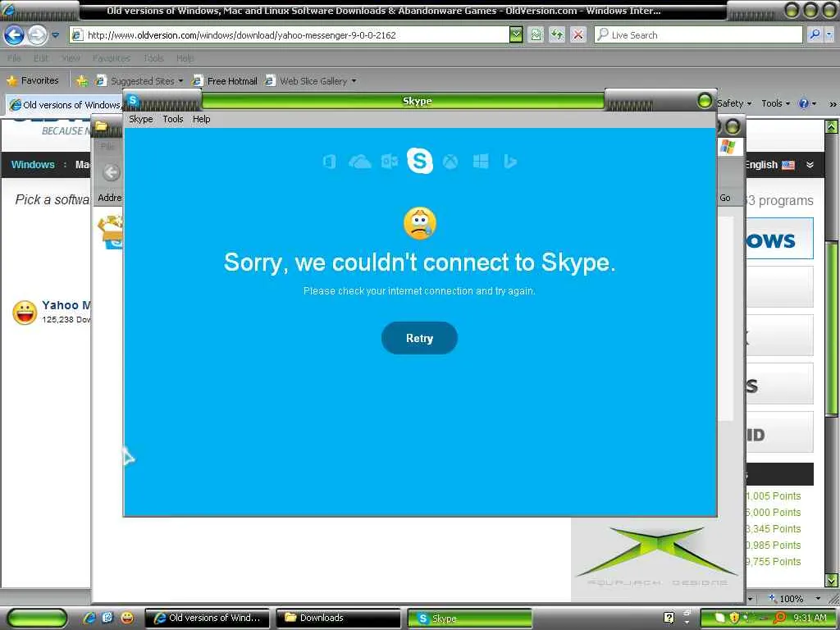Refresh the page in Internet Explorer

click(557, 35)
